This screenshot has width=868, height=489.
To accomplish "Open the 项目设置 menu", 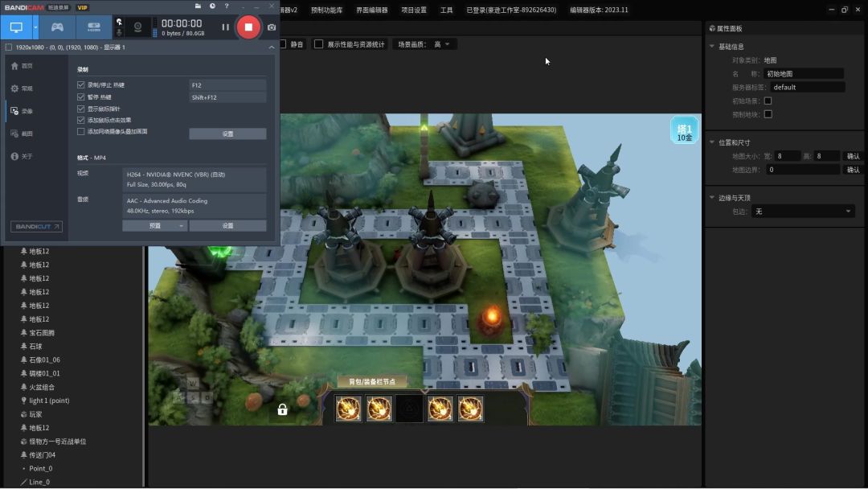I will pyautogui.click(x=413, y=10).
